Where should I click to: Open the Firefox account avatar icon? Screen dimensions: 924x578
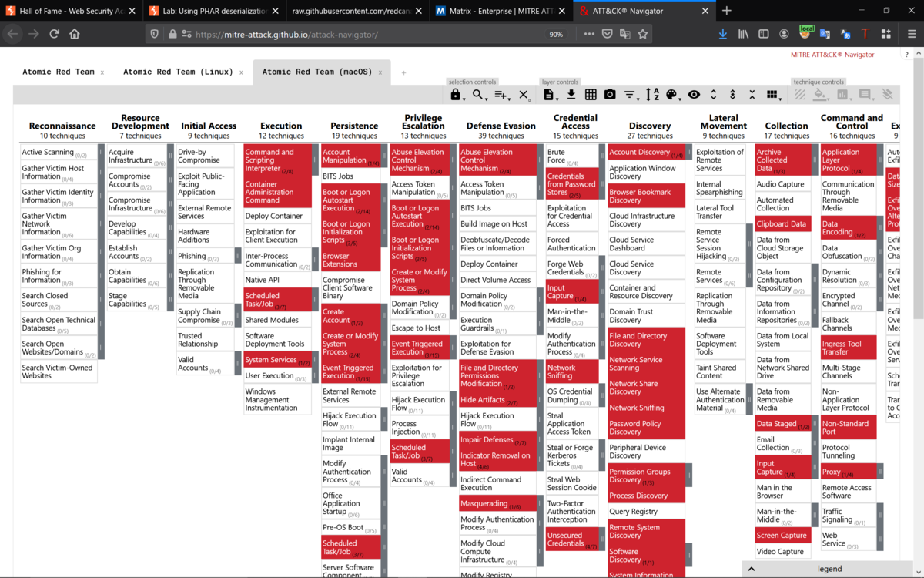(x=784, y=34)
